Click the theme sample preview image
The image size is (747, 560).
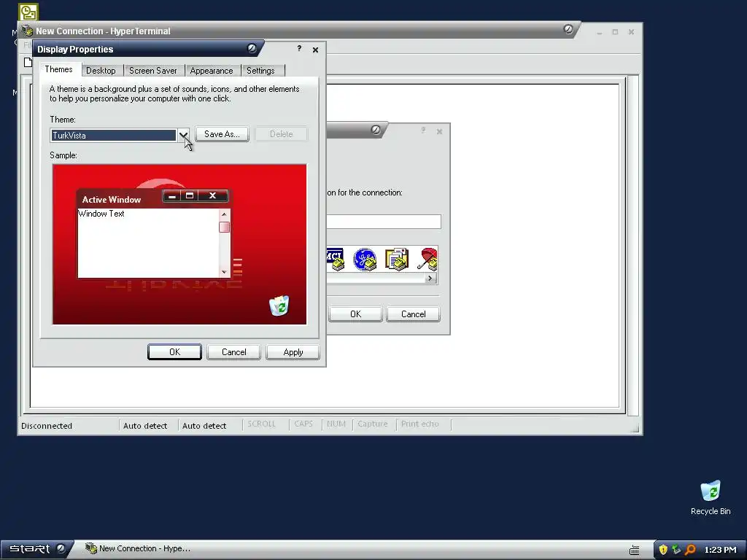pos(179,244)
